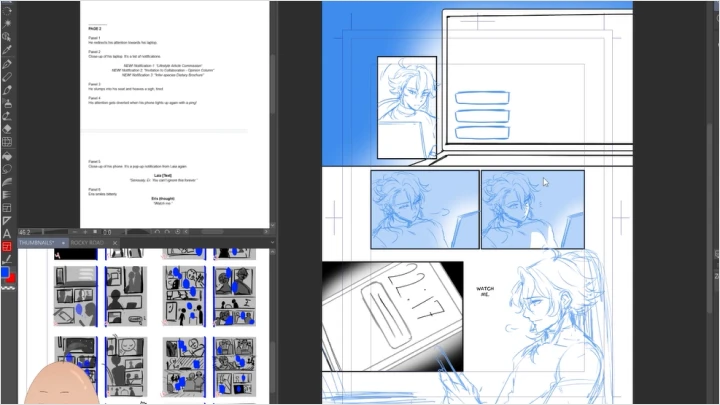Viewport: 720px width, 405px height.
Task: Select the Auto select magic wand tool
Action: (7, 22)
